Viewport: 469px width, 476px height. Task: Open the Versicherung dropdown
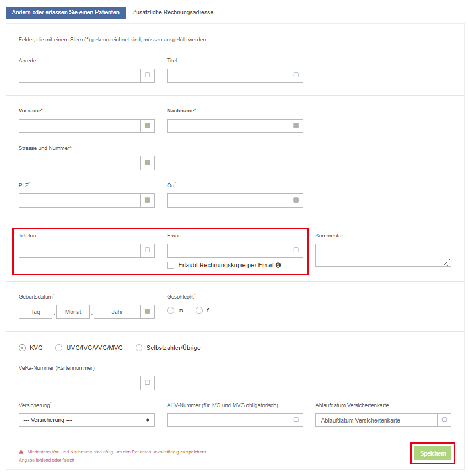click(x=87, y=420)
